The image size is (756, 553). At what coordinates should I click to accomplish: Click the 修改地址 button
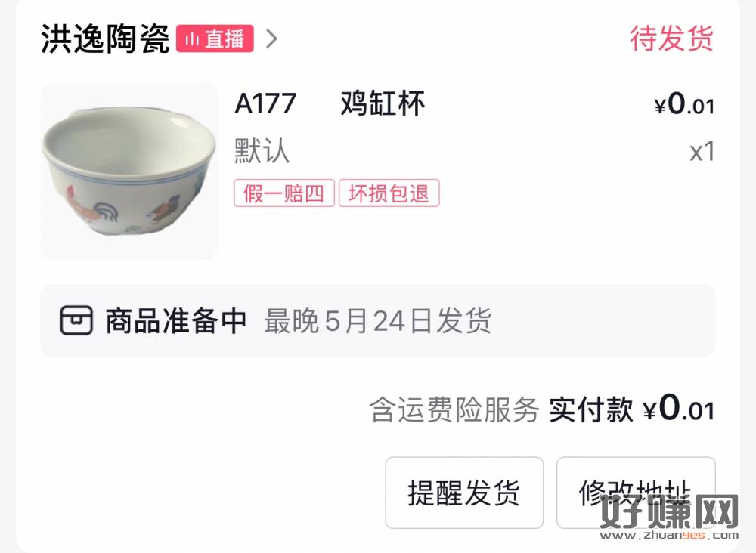pos(636,493)
